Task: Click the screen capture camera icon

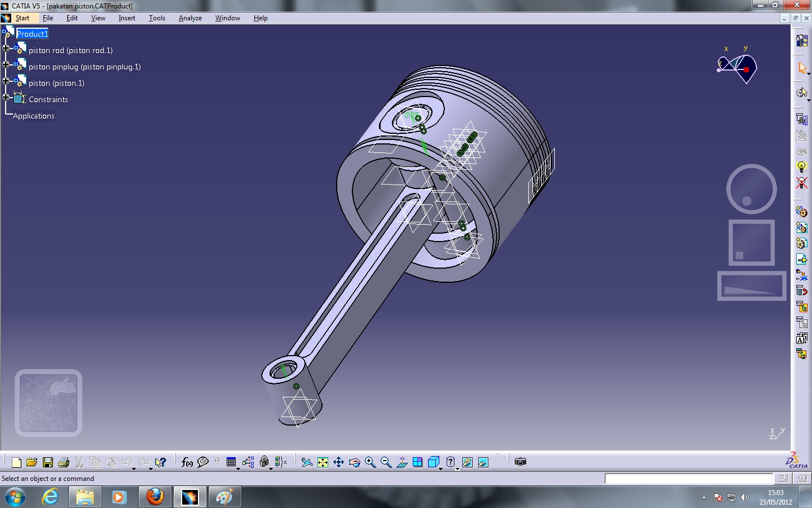Action: pos(520,462)
